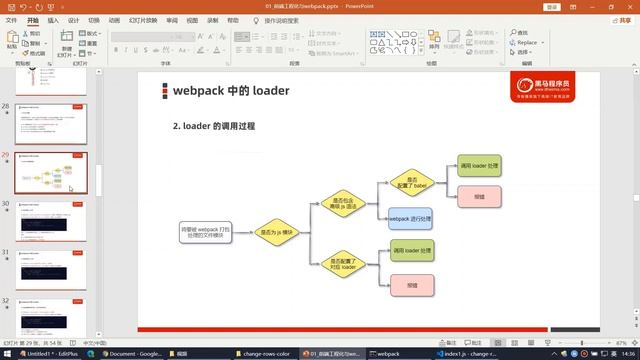Increase font size button
640x360 pixels.
coord(201,37)
